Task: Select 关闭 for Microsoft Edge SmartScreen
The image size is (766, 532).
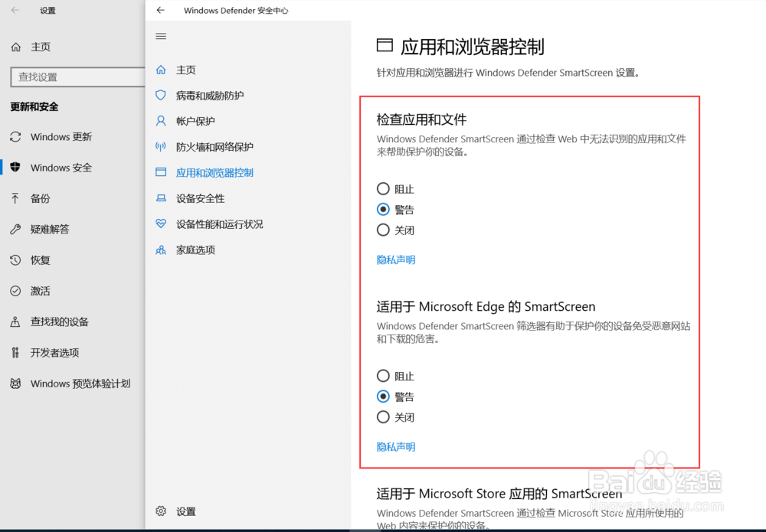Action: (x=383, y=417)
